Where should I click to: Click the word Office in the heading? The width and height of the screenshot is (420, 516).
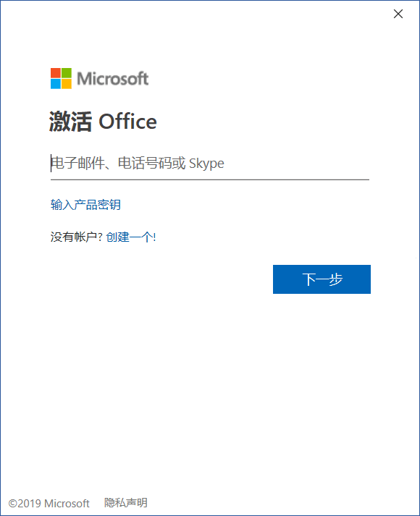pos(127,122)
